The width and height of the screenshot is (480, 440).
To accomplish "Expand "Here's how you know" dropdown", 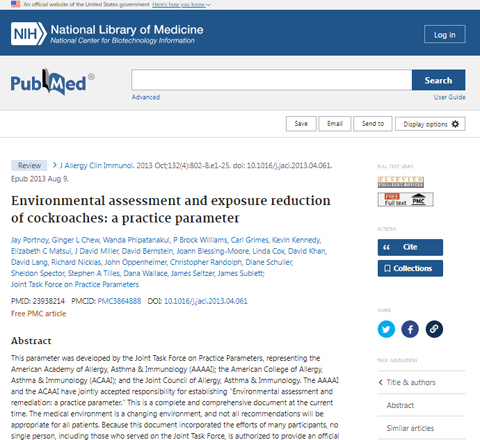I will (x=181, y=4).
